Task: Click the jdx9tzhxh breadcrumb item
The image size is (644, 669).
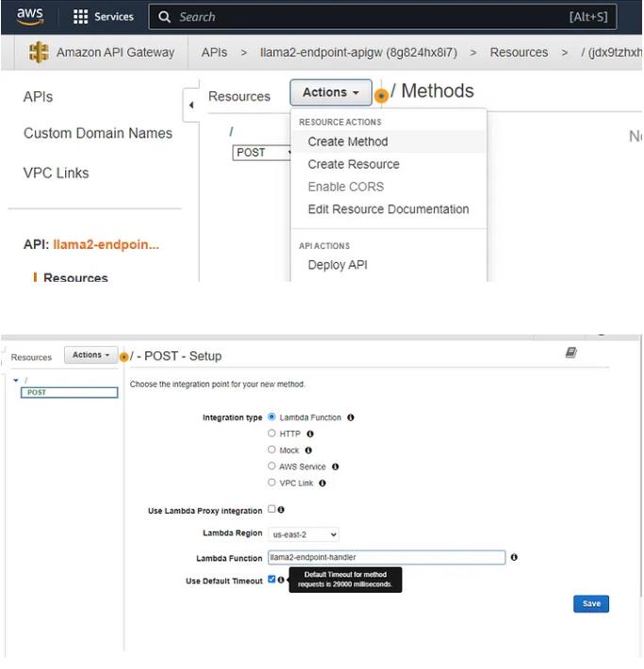Action: 611,53
